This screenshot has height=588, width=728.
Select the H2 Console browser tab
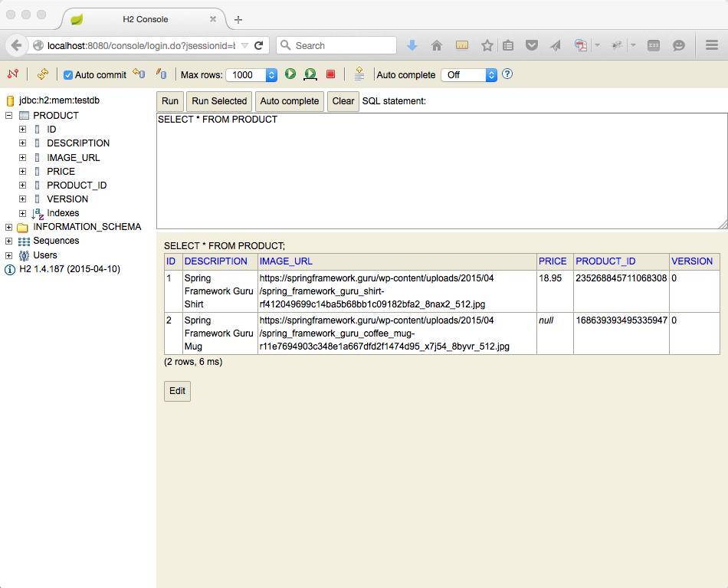145,19
